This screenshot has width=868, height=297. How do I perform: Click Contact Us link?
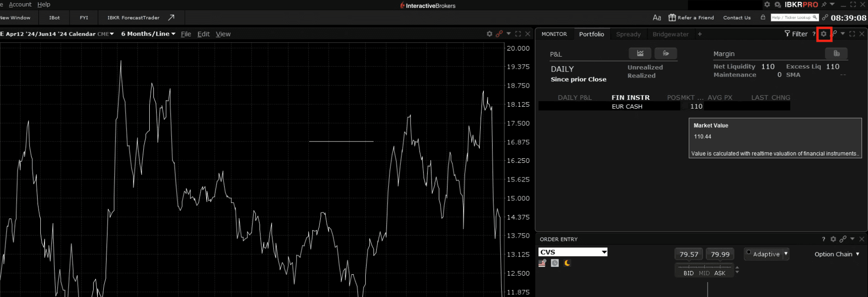click(737, 18)
